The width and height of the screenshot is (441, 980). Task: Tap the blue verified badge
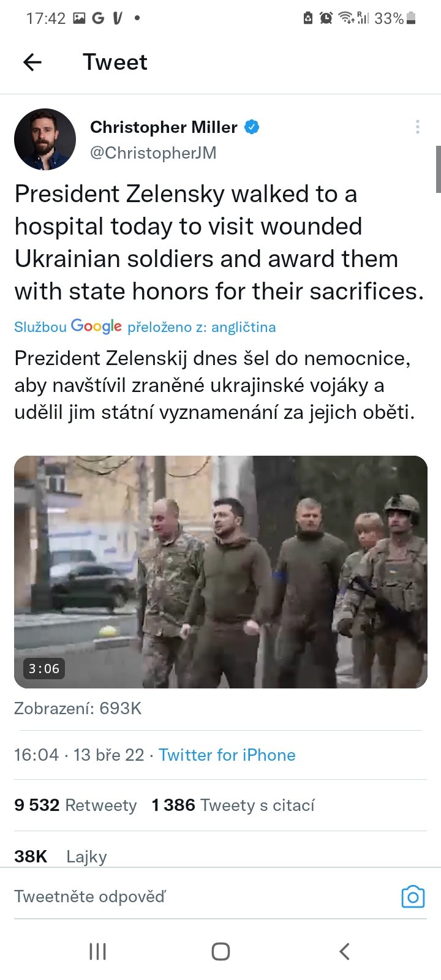[252, 127]
